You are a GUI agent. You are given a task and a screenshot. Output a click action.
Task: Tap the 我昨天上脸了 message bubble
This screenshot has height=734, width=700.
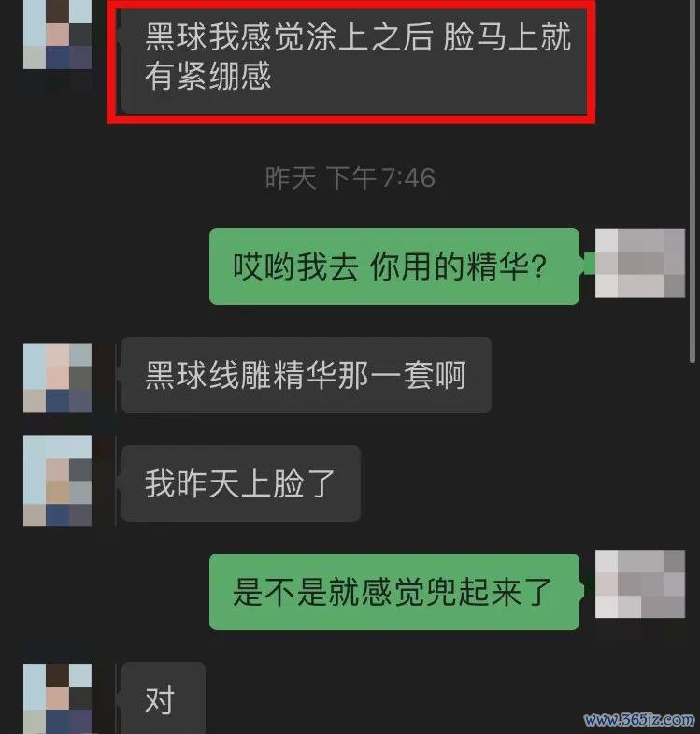(241, 483)
